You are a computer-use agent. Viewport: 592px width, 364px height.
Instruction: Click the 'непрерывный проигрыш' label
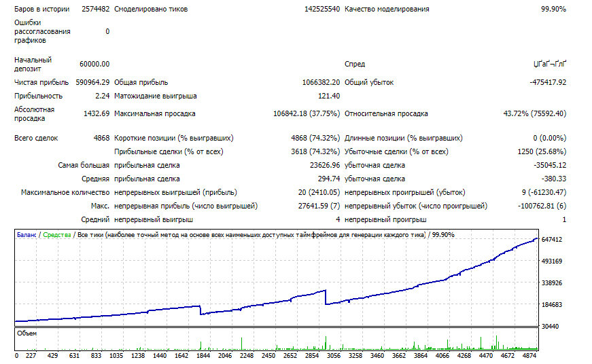[385, 219]
